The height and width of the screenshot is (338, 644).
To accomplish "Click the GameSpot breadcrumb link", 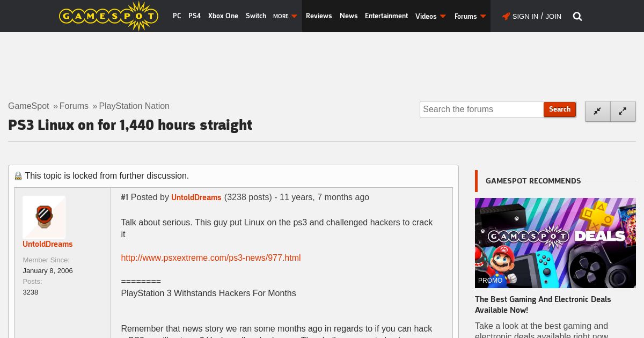I will point(28,106).
